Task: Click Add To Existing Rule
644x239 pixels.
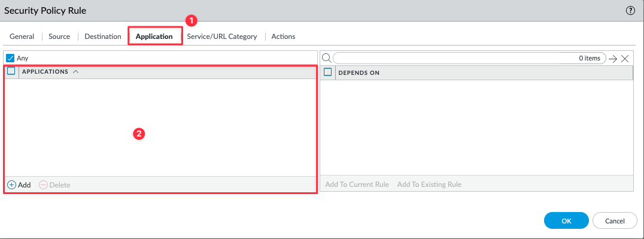Action: pos(429,184)
